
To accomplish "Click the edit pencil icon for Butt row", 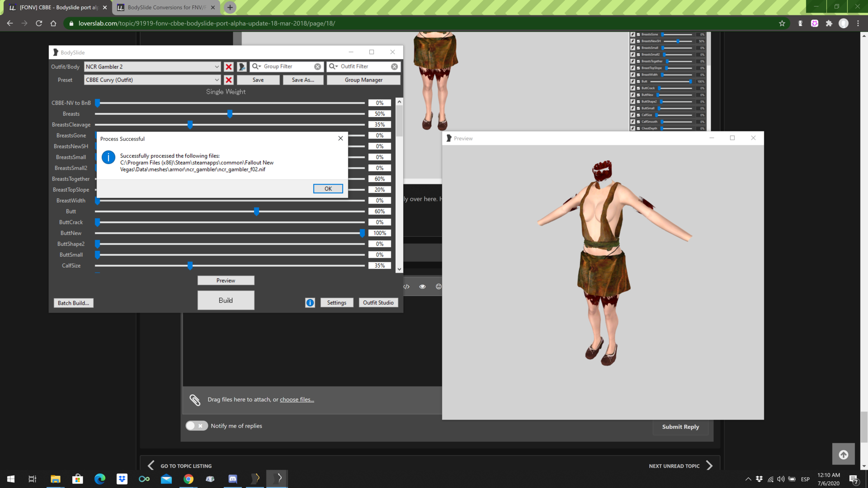I will click(633, 81).
